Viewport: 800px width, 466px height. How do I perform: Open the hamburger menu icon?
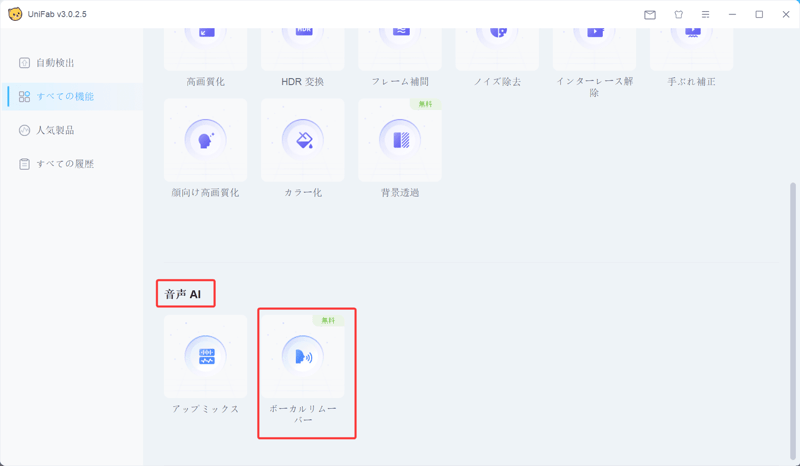point(706,15)
